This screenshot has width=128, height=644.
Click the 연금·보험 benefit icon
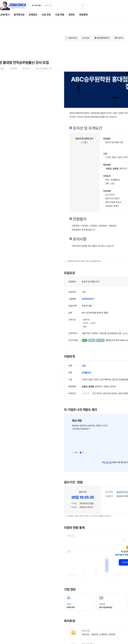(x=73, y=633)
